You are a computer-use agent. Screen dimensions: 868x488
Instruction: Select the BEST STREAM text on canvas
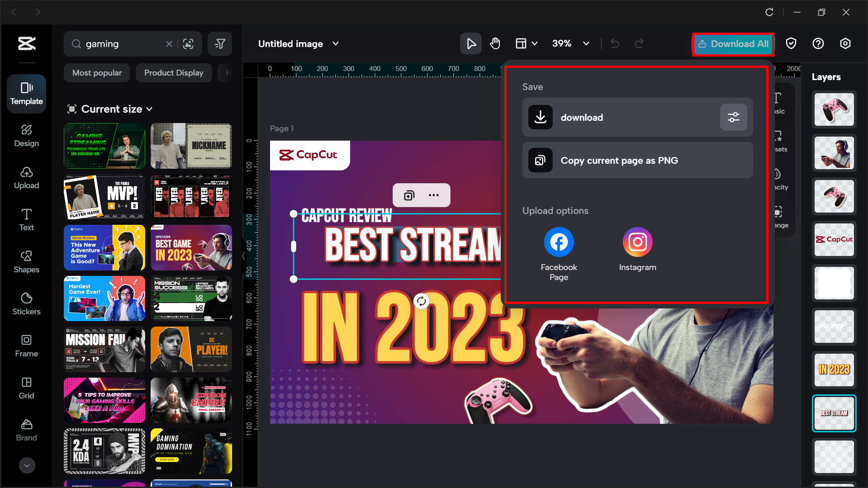coord(412,245)
